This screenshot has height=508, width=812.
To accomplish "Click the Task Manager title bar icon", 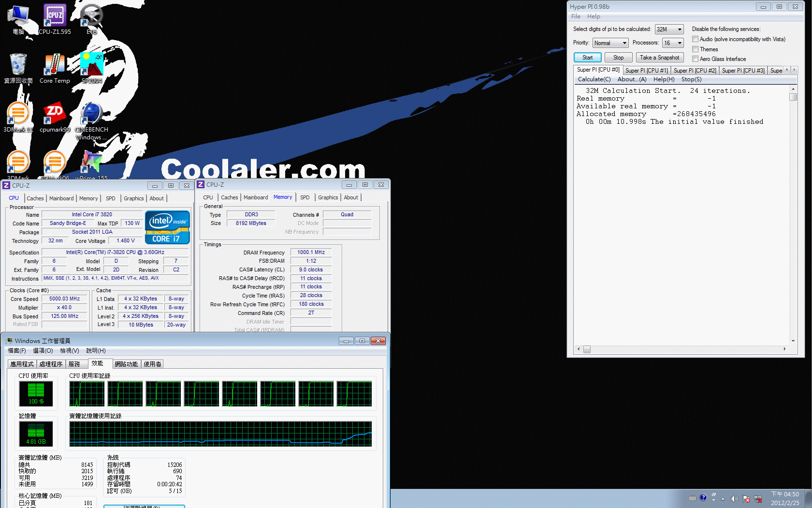I will pyautogui.click(x=9, y=341).
